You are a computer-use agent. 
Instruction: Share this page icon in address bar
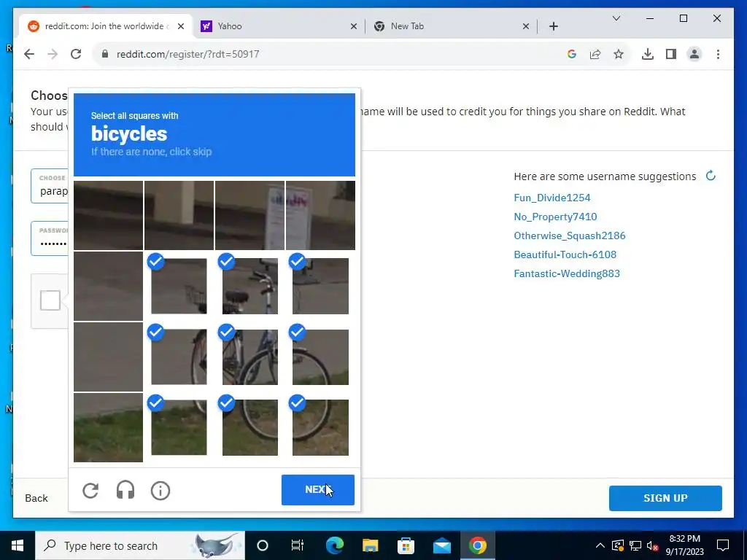pos(595,54)
